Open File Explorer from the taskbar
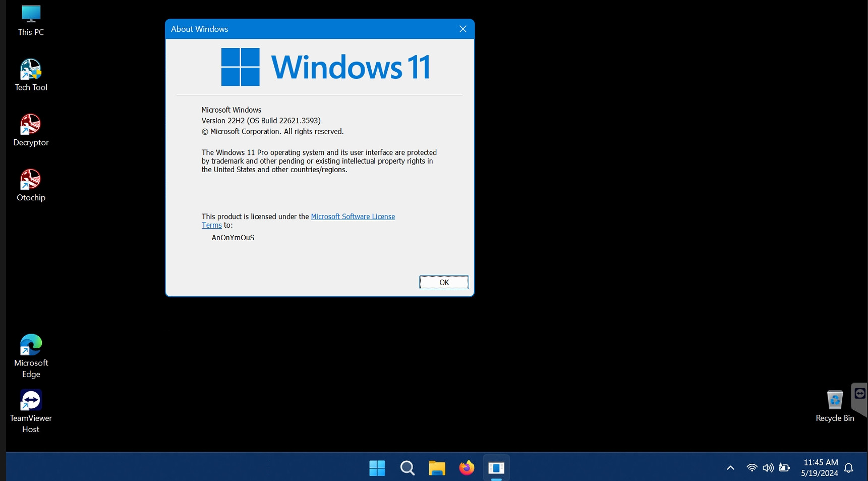This screenshot has width=868, height=481. pos(437,468)
